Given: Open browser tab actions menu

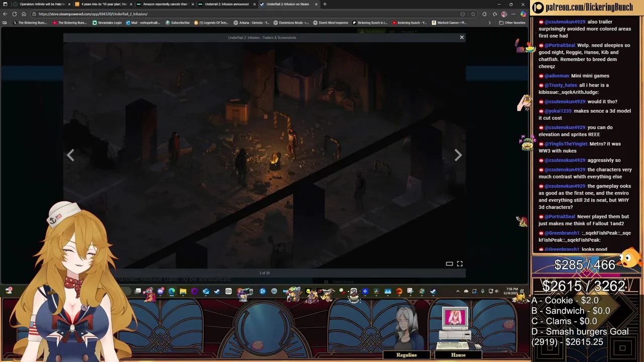Looking at the screenshot, I should [x=5, y=4].
